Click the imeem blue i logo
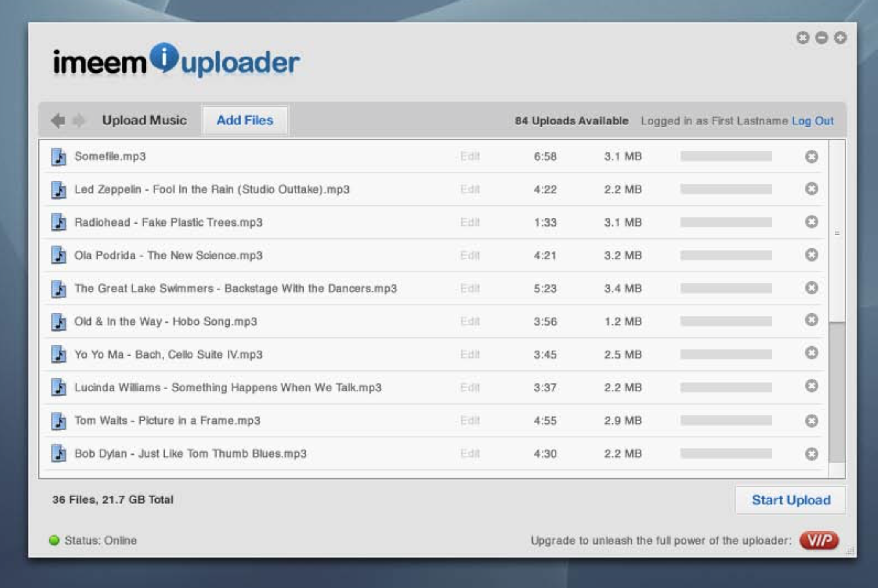The image size is (878, 588). (164, 57)
